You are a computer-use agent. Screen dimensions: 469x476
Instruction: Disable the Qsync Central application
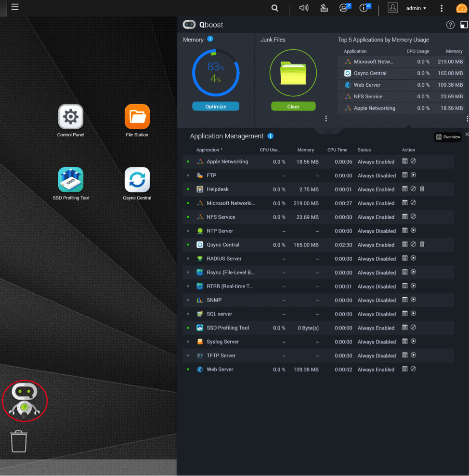point(413,244)
